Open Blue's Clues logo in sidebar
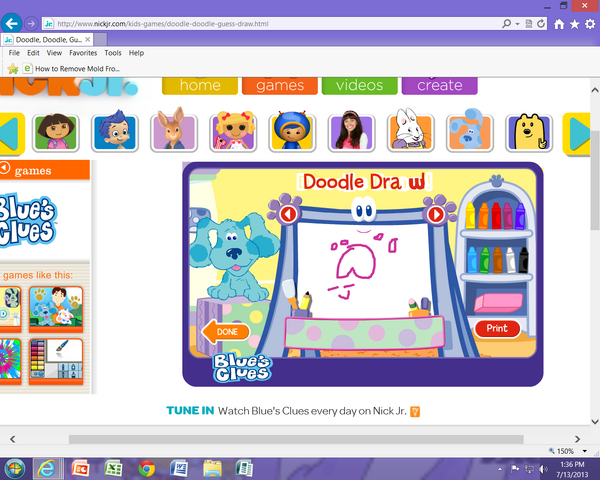Screen dimensions: 600x480 coord(28,220)
